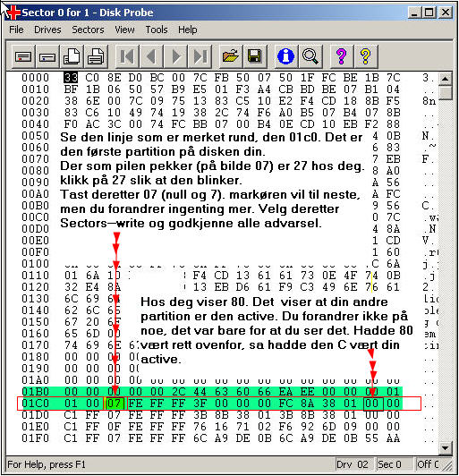459x476 pixels.
Task: Select byte C0 in row 0000
Action: pos(92,78)
